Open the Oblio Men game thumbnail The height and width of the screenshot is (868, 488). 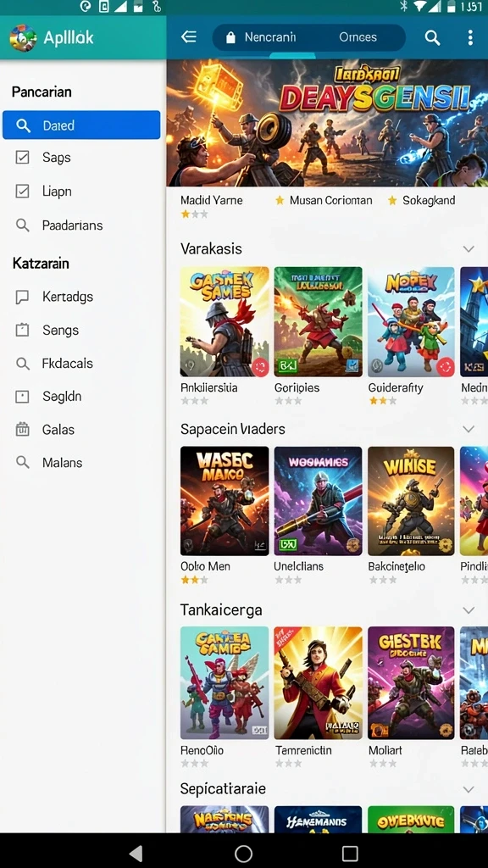pos(225,501)
